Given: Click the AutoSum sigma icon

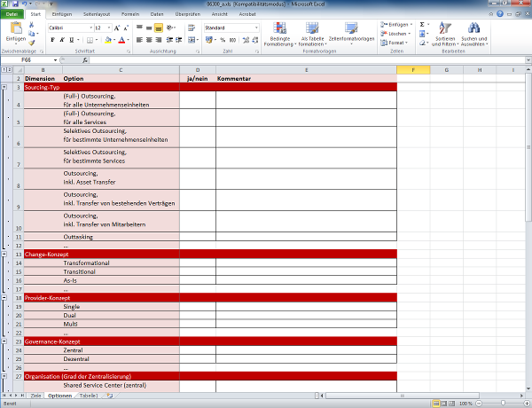Looking at the screenshot, I should click(x=421, y=25).
